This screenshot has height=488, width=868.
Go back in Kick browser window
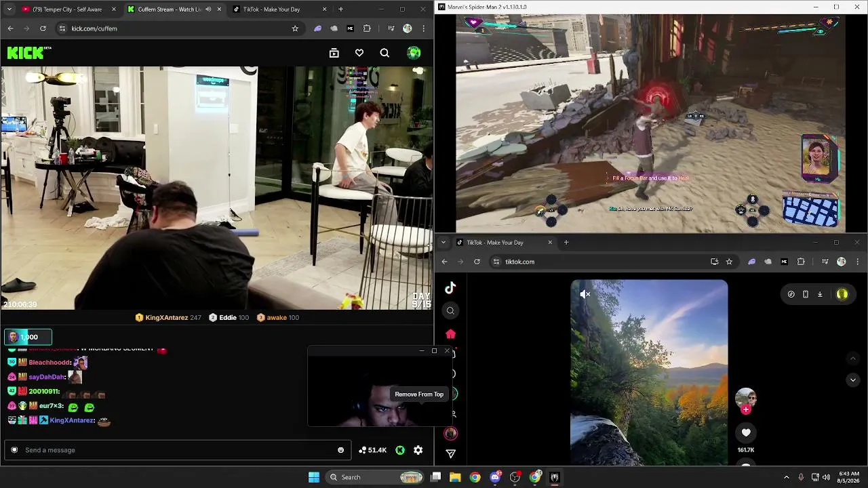point(10,28)
